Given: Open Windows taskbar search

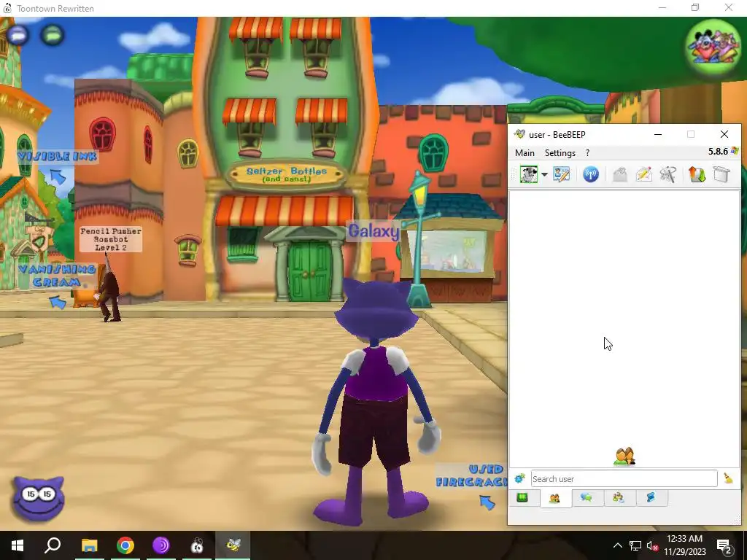Looking at the screenshot, I should pos(53,545).
